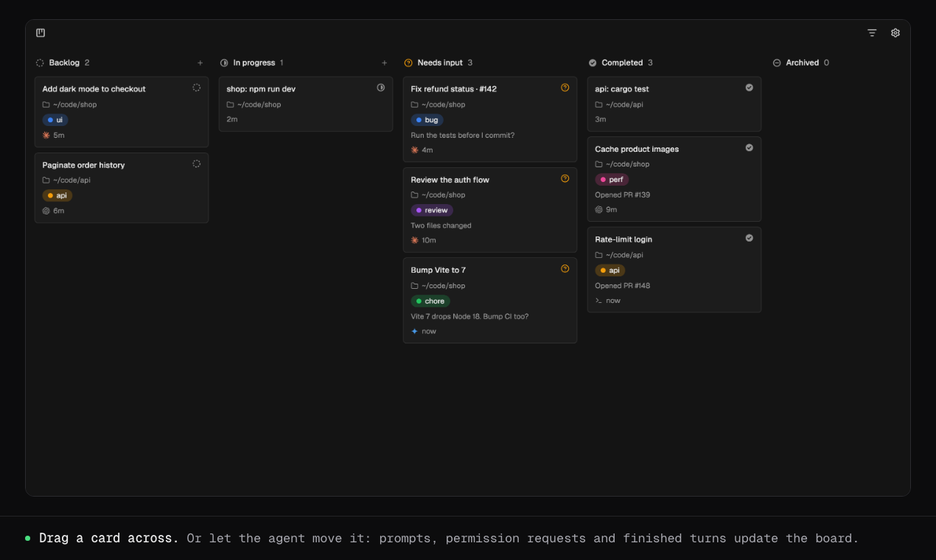The height and width of the screenshot is (560, 936).
Task: Open the shop: npm run dev card
Action: tap(306, 104)
